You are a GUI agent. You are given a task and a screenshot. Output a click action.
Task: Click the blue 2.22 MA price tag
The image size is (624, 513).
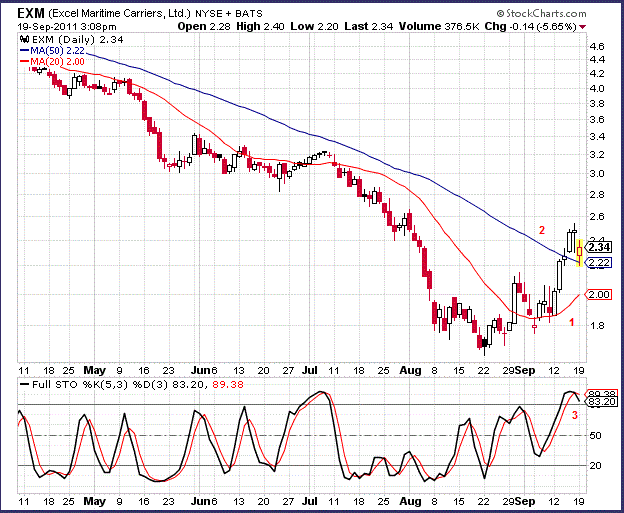(x=599, y=263)
